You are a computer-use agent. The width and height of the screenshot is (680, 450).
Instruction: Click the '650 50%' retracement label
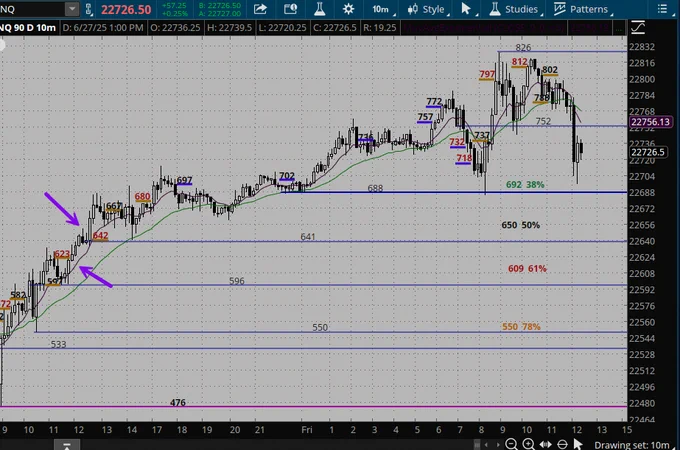point(520,225)
